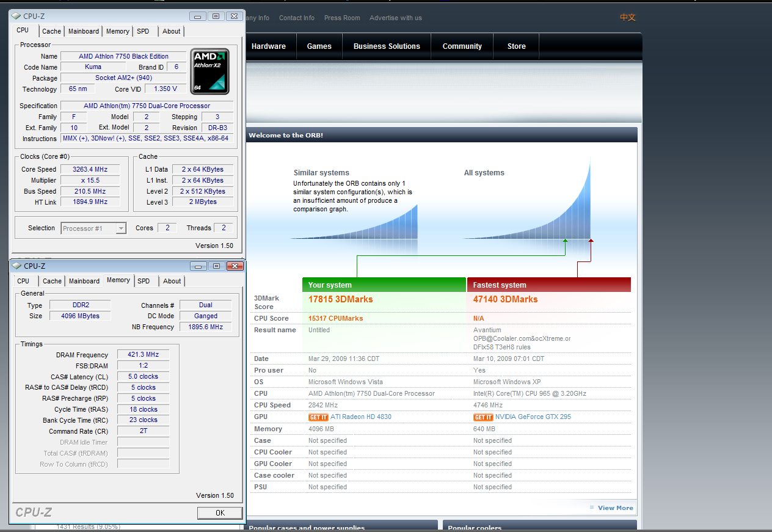Click the Command Rate 2T value
The height and width of the screenshot is (532, 772).
coord(144,431)
